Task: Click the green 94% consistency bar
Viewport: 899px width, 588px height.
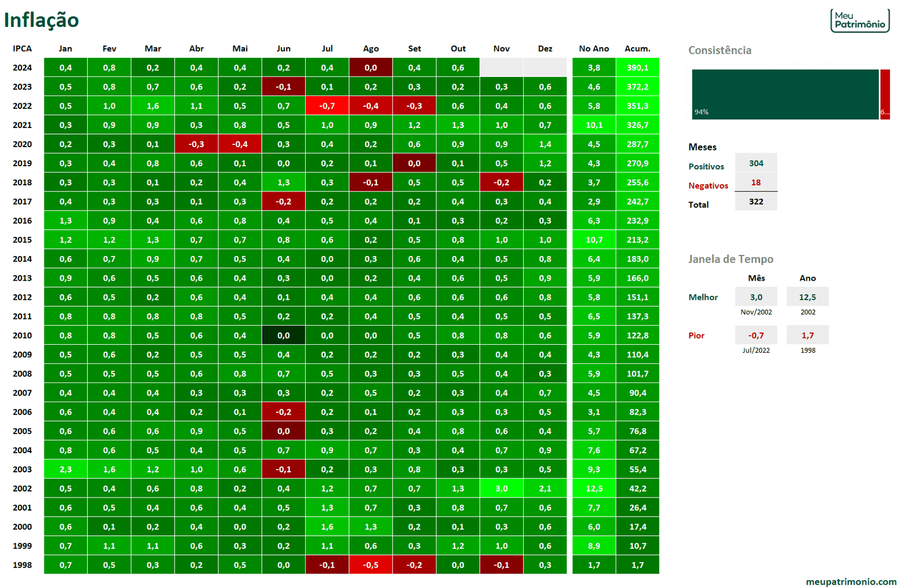Action: click(785, 94)
